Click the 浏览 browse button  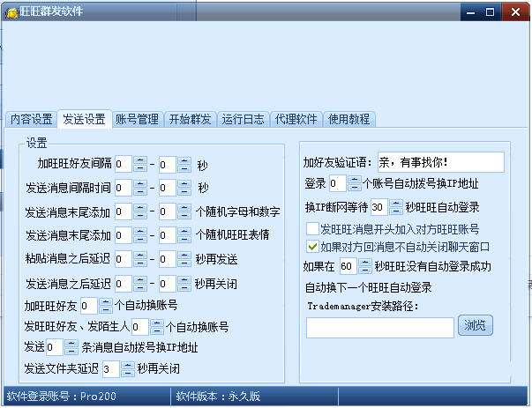pyautogui.click(x=475, y=326)
